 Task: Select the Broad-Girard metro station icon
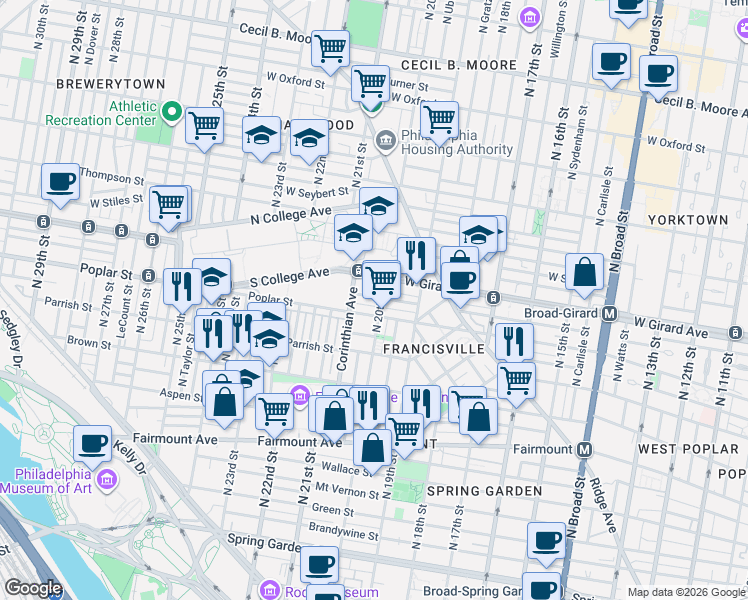[610, 314]
